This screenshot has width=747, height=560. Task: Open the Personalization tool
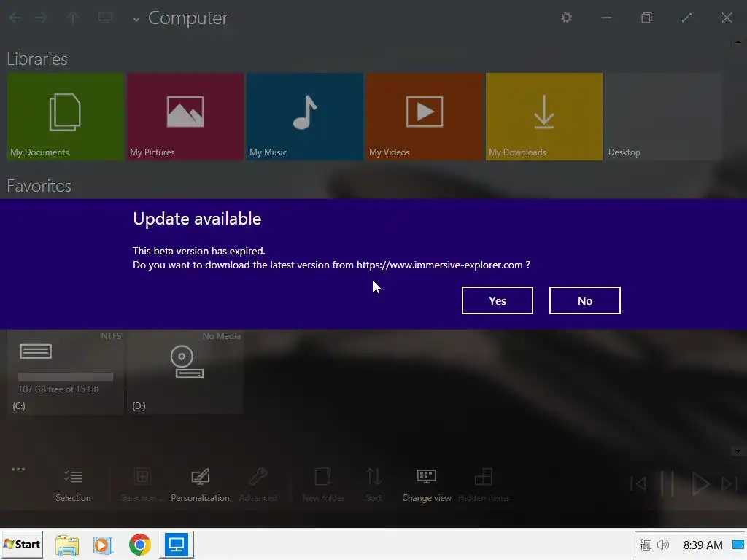[200, 485]
